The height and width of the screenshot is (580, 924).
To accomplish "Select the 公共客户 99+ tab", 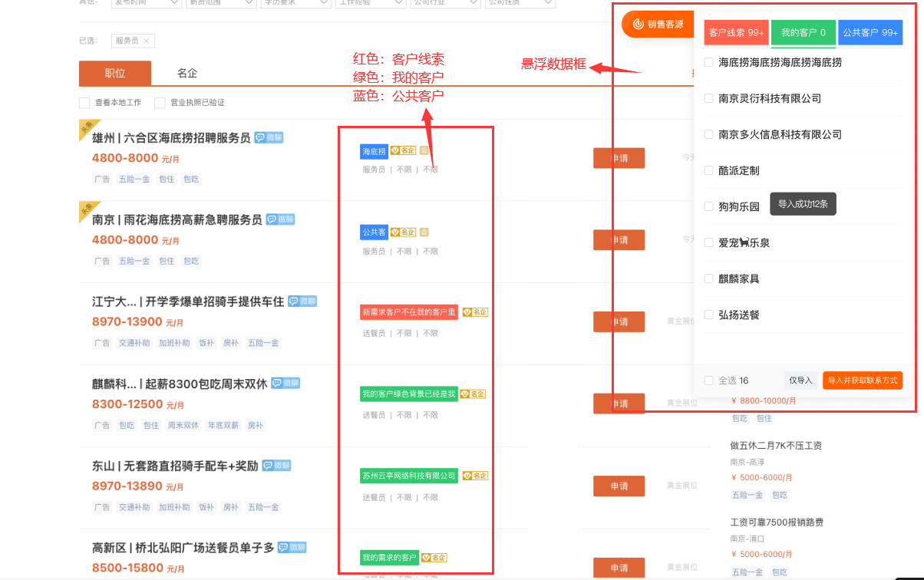I will point(870,33).
